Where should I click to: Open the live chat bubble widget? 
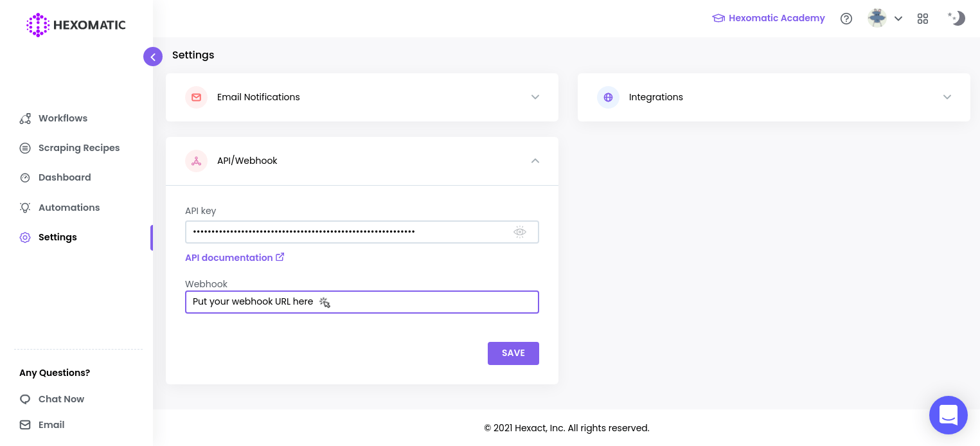948,415
